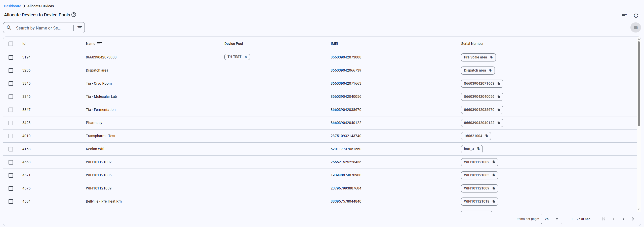Click the refresh icon at top right
Screen dimensions: 644x227
[x=636, y=16]
